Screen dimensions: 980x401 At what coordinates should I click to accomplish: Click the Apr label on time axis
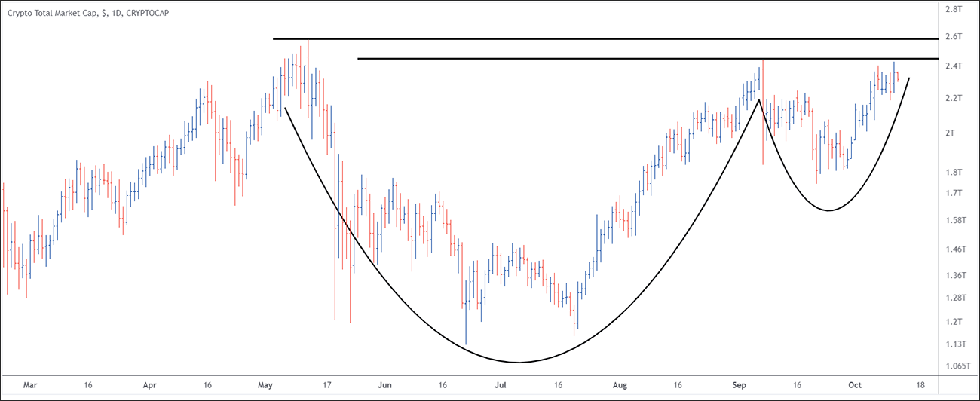click(x=149, y=384)
